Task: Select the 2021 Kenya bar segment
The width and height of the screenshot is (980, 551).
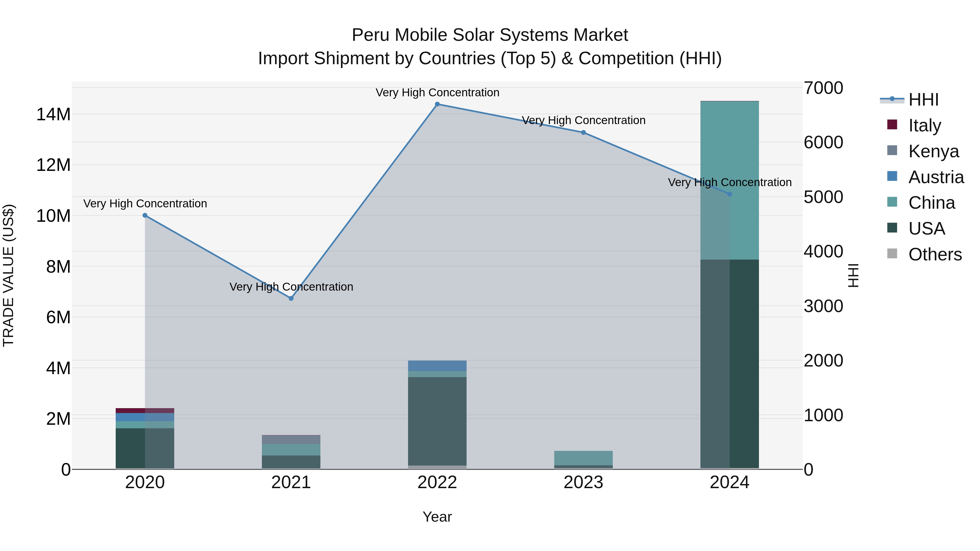Action: pyautogui.click(x=291, y=440)
